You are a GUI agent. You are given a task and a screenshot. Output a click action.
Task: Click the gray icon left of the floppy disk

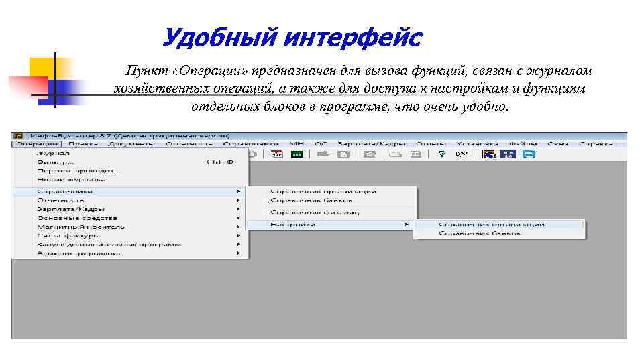tap(323, 154)
